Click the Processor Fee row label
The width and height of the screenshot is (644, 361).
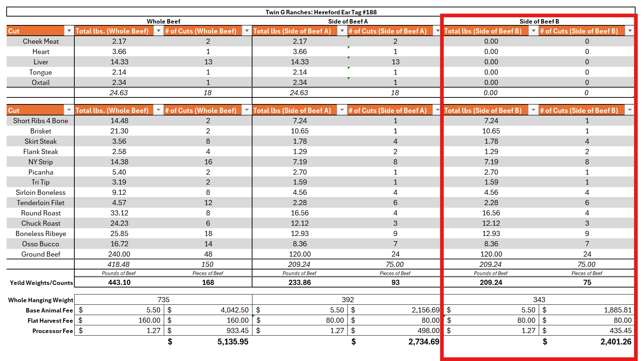pos(53,331)
